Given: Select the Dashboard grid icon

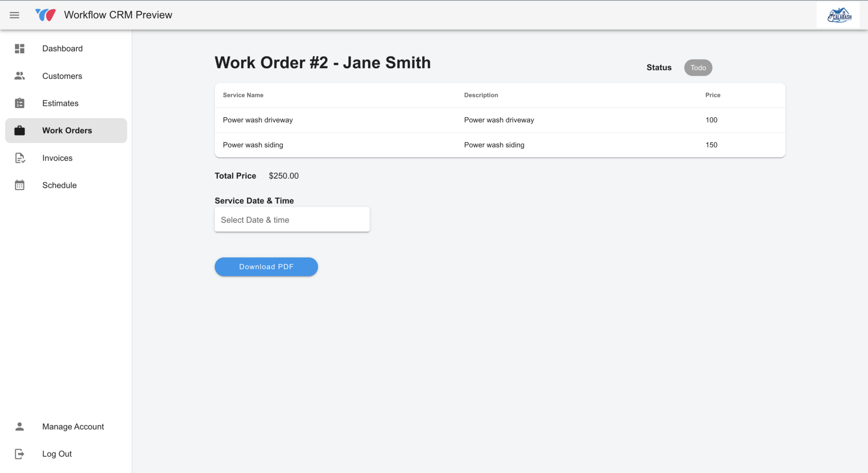Looking at the screenshot, I should [19, 48].
